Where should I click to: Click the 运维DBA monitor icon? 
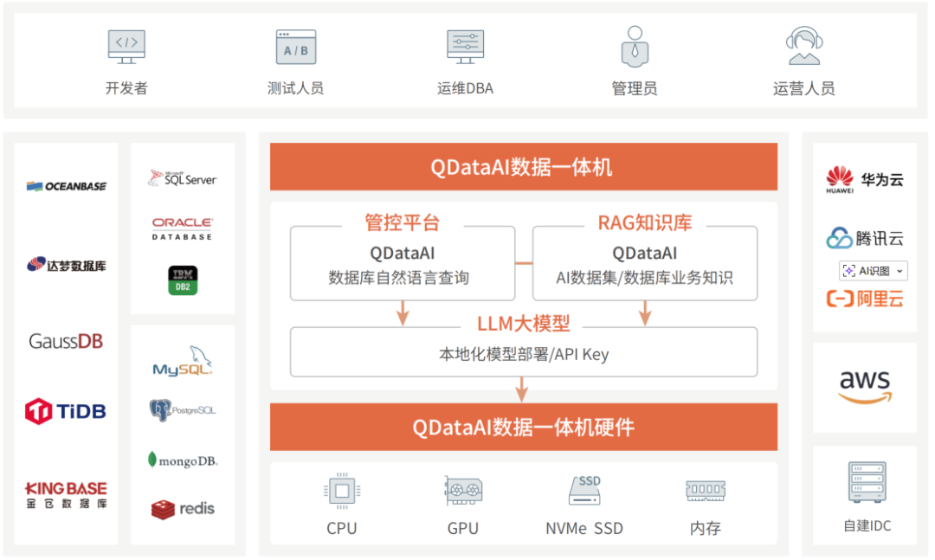[x=464, y=45]
